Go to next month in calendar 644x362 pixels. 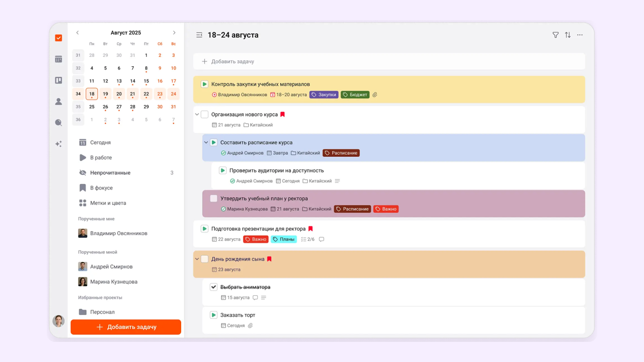[174, 33]
